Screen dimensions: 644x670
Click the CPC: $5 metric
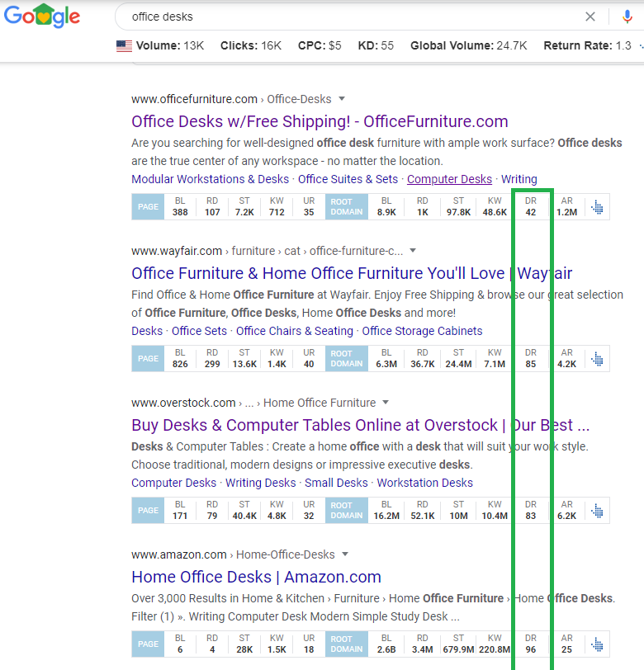[320, 45]
